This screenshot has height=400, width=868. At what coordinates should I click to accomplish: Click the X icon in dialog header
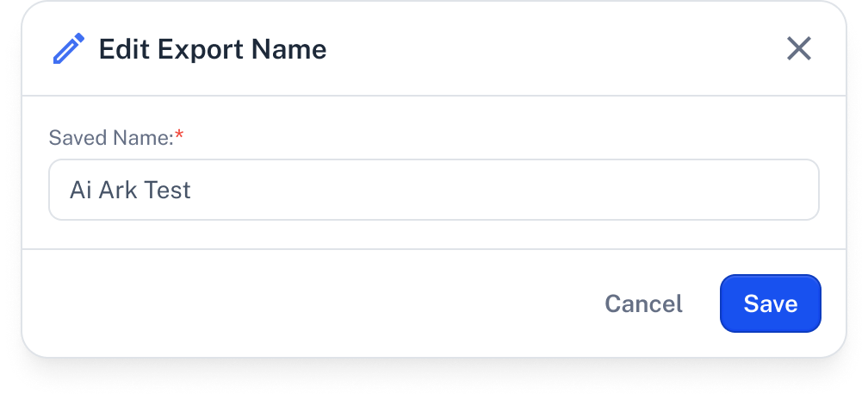coord(799,49)
